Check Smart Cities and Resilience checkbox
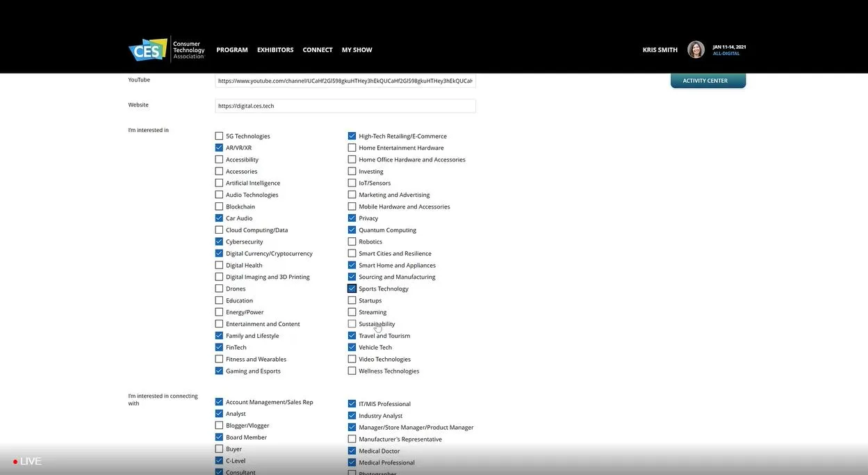The width and height of the screenshot is (868, 475). [x=352, y=253]
